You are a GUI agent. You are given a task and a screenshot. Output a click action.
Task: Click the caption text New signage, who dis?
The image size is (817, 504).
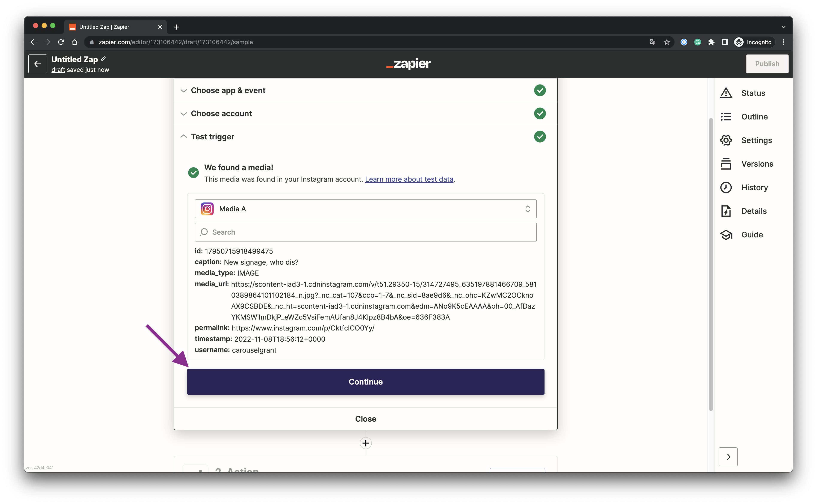(261, 262)
